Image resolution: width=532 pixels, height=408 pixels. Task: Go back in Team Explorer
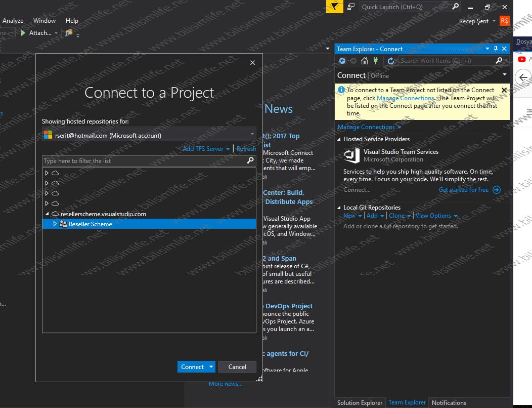pos(342,61)
